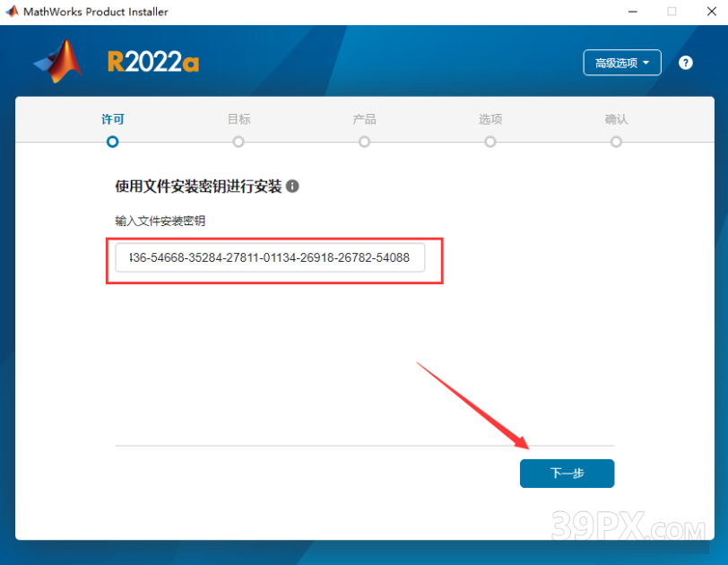Click the MathWorks Product Installer title text
The image size is (728, 565).
(x=96, y=12)
